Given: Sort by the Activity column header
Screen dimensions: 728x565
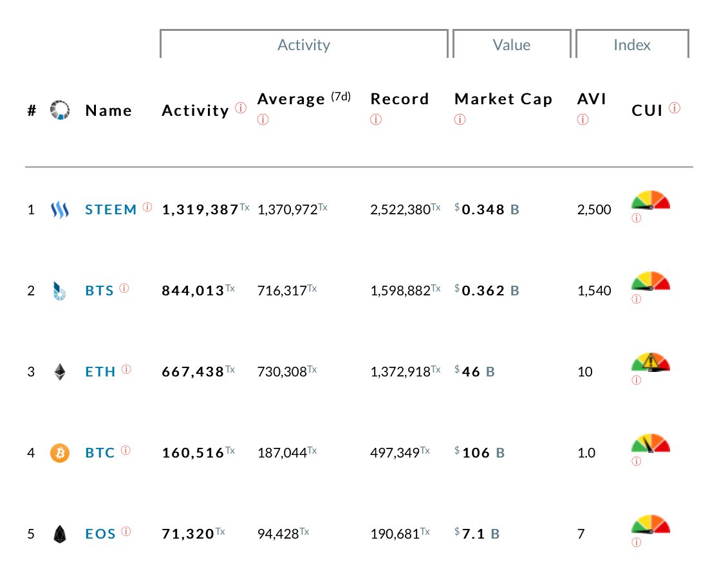Looking at the screenshot, I should (196, 111).
